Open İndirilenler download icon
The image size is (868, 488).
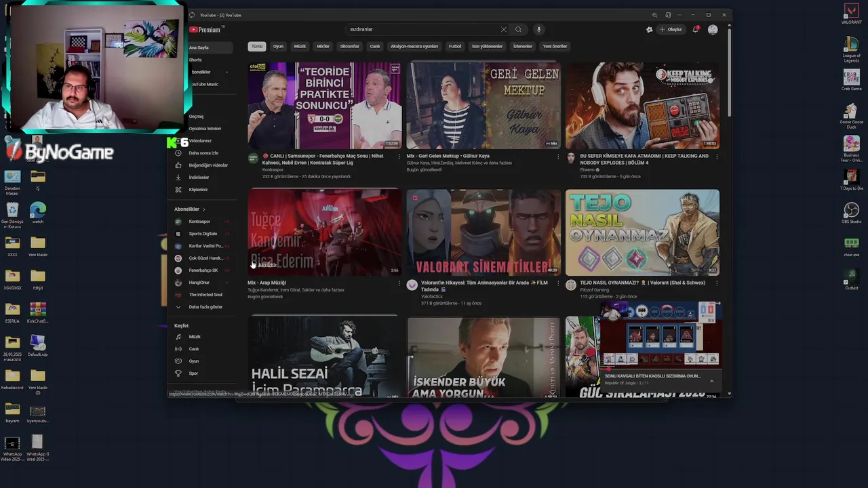pyautogui.click(x=178, y=178)
